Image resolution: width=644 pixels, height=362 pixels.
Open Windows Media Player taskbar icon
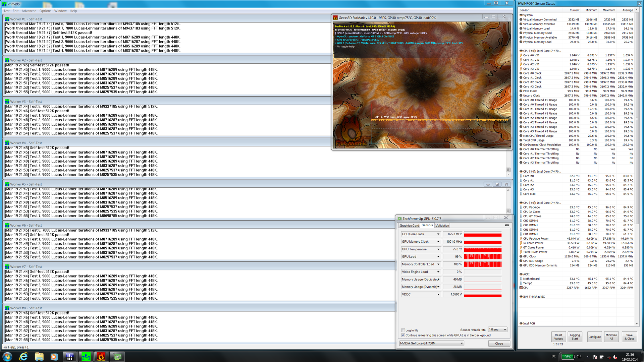click(x=54, y=357)
